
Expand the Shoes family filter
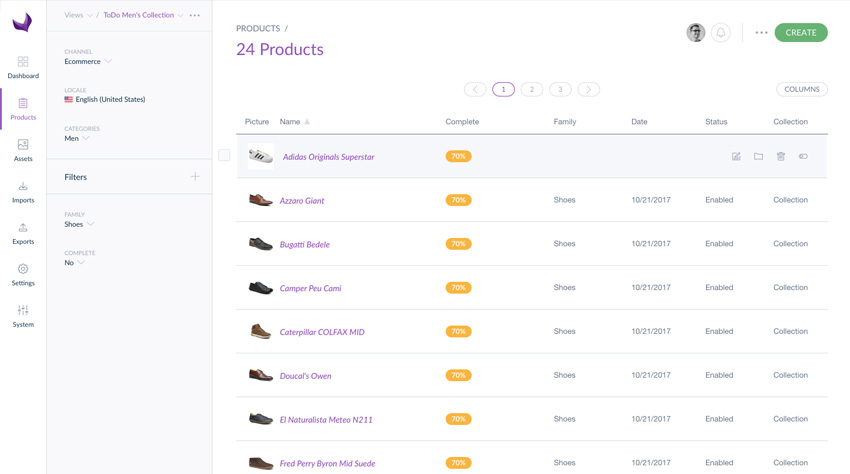tap(79, 224)
